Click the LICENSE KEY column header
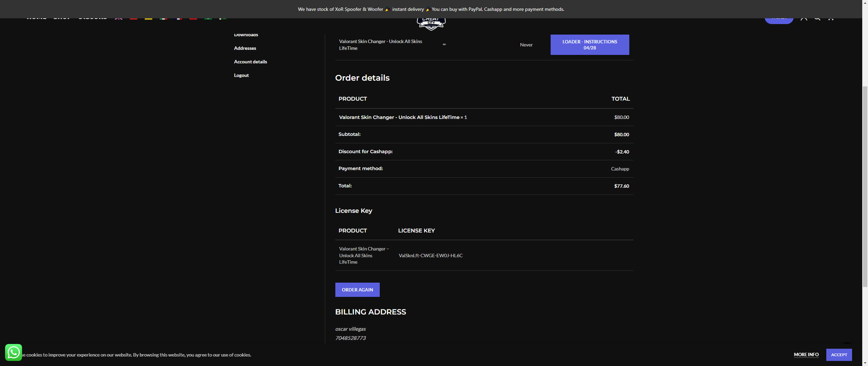Image resolution: width=868 pixels, height=366 pixels. [416, 231]
